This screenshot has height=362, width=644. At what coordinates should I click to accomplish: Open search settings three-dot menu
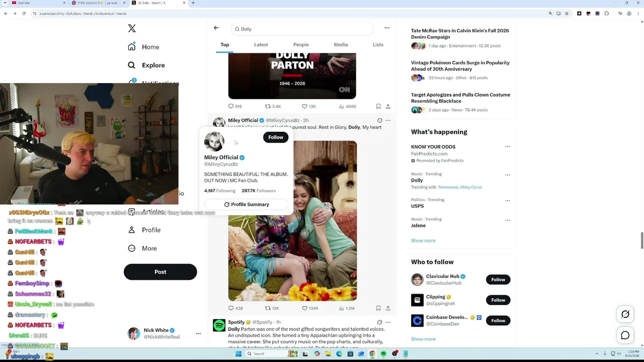[x=387, y=28]
